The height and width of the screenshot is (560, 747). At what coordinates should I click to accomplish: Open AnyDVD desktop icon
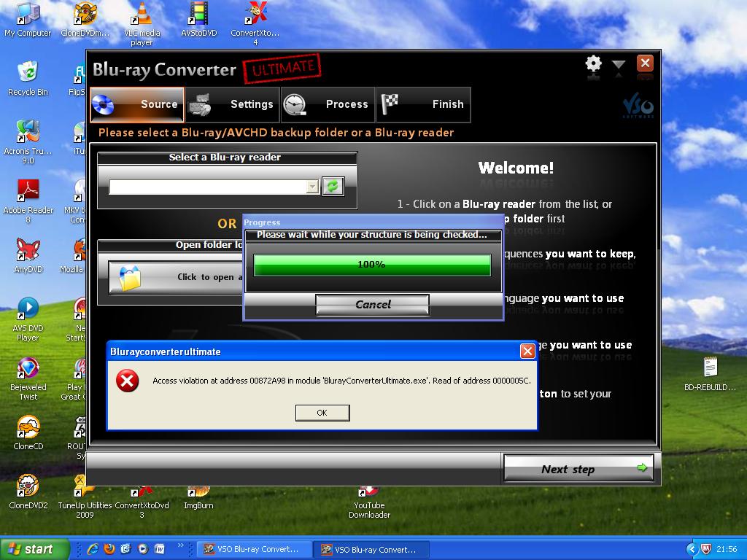click(x=28, y=256)
